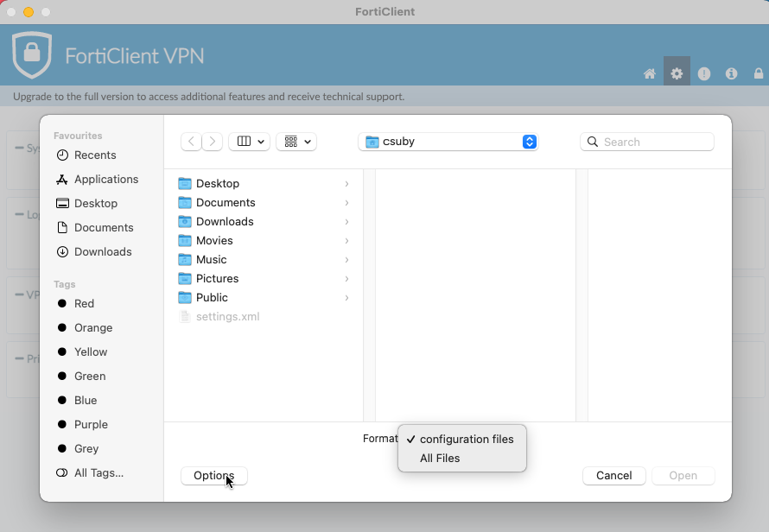Click the padlock icon in FortiClient header

759,73
